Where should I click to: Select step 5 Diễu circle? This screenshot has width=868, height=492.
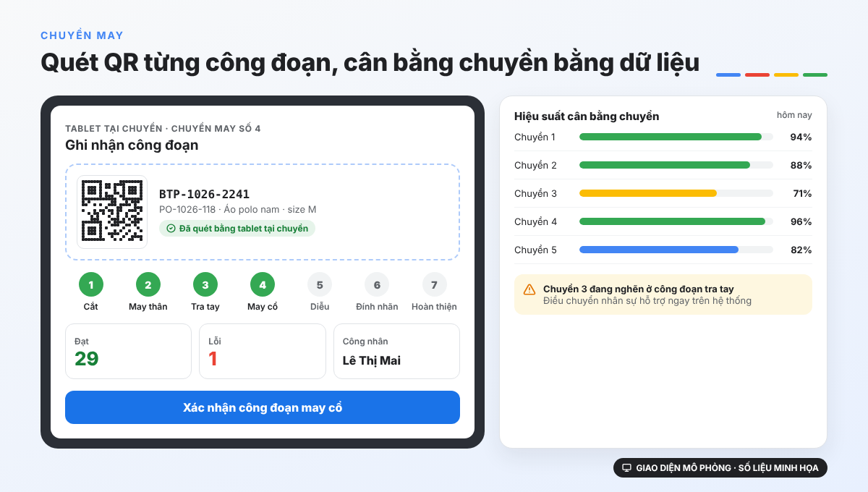coord(320,285)
